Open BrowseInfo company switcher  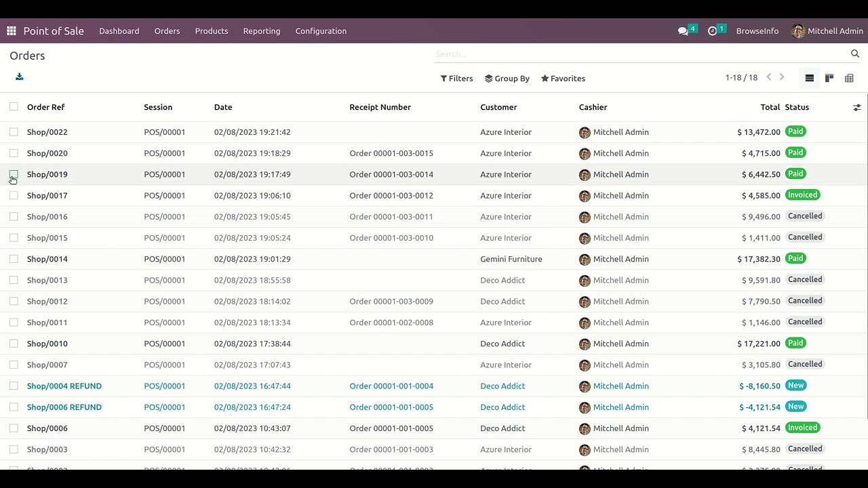757,31
